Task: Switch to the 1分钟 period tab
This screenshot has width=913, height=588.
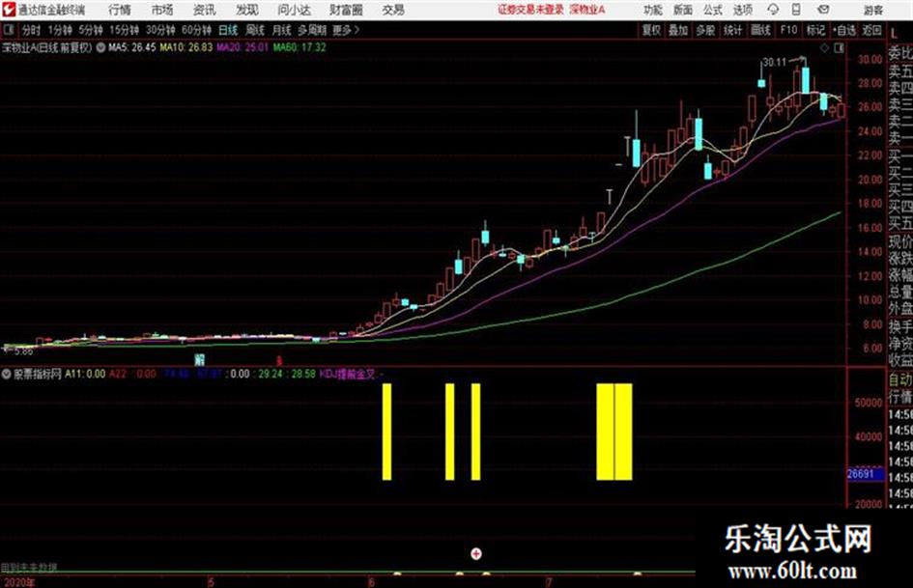Action: [x=60, y=30]
